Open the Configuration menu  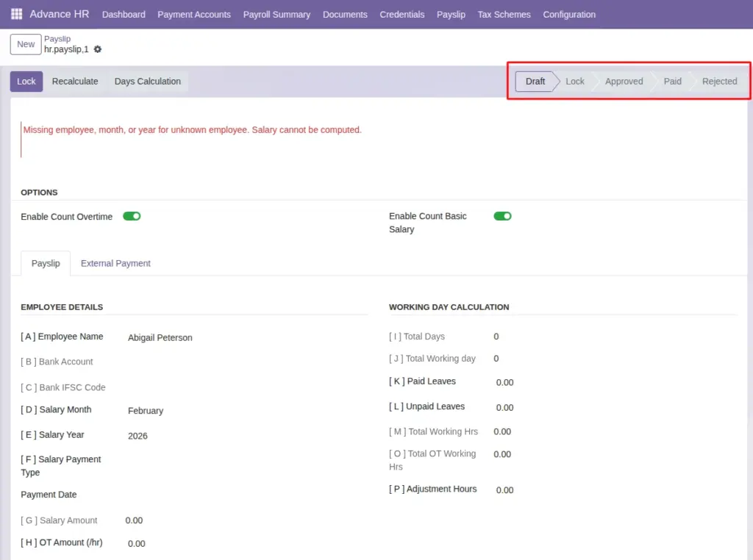569,15
